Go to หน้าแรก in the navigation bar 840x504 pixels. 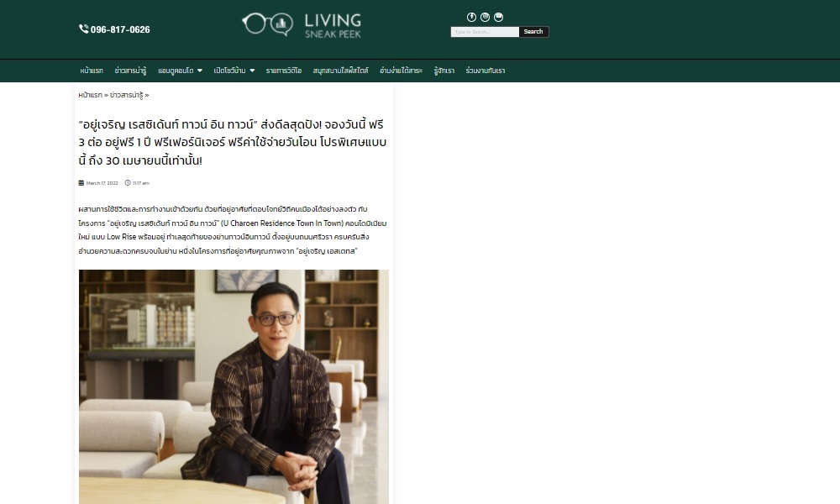coord(92,71)
